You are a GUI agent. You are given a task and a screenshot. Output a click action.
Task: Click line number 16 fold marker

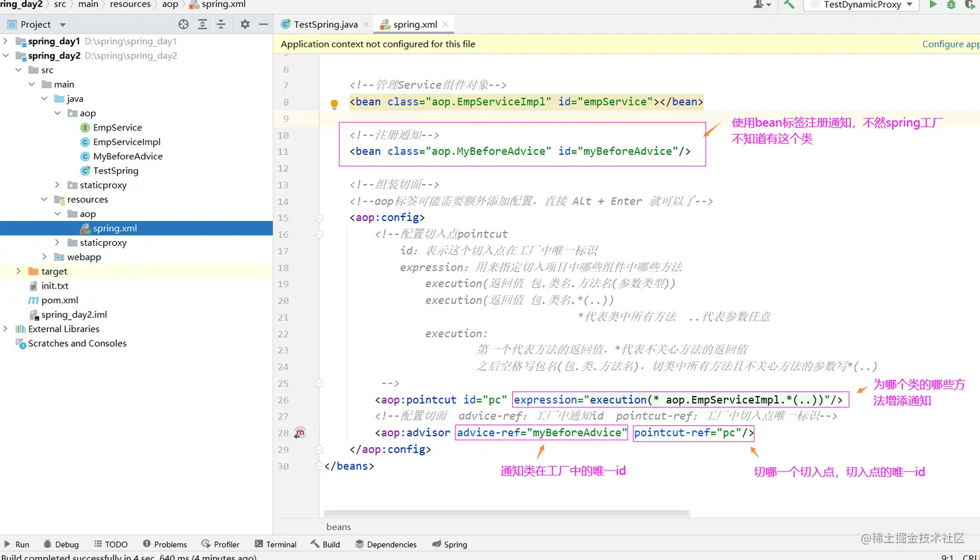(x=319, y=235)
